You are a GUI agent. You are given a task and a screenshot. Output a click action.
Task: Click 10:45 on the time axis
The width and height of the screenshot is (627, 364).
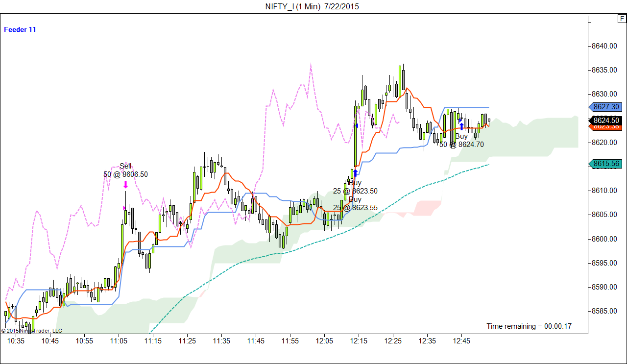(x=51, y=340)
